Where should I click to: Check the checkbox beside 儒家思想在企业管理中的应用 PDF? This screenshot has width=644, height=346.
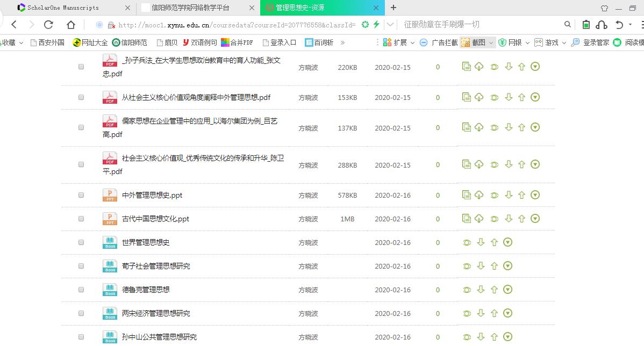coord(81,127)
